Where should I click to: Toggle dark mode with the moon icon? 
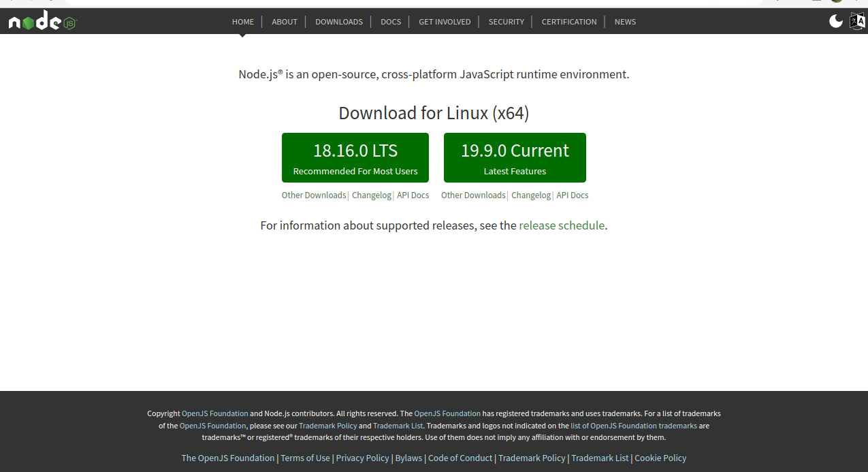pos(836,21)
